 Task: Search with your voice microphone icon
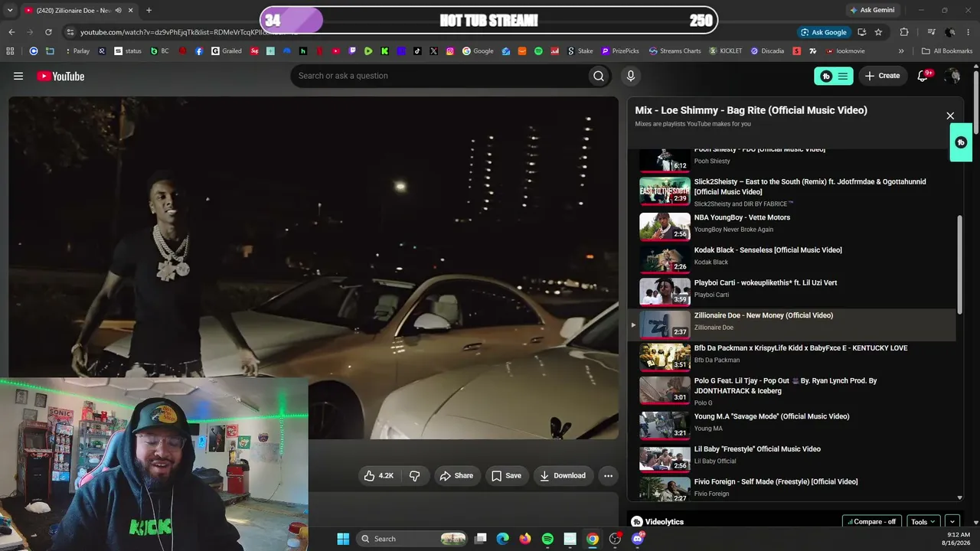631,76
